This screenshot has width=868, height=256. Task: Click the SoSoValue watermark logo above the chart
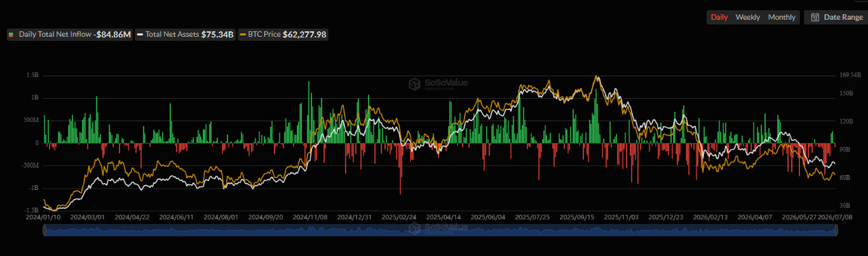(x=414, y=84)
